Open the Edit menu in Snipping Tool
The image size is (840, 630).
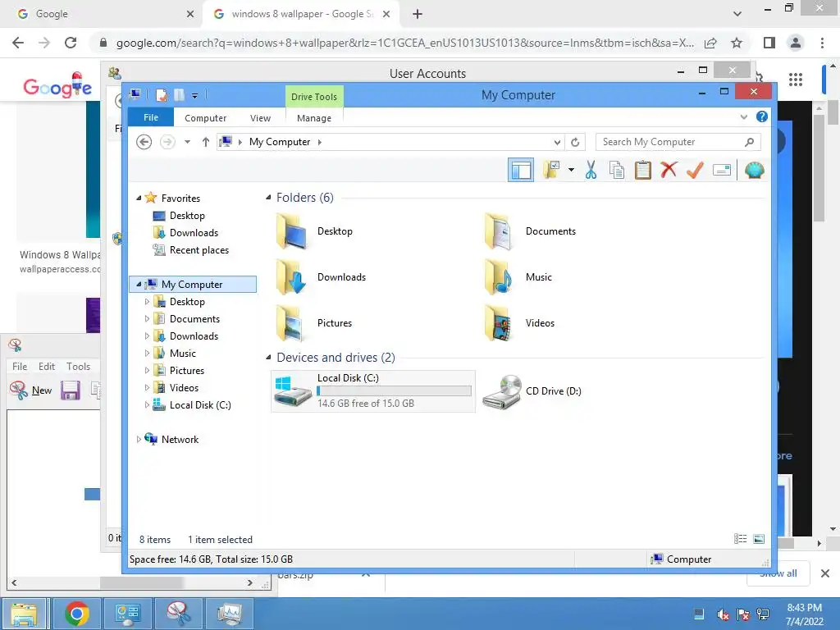point(47,367)
